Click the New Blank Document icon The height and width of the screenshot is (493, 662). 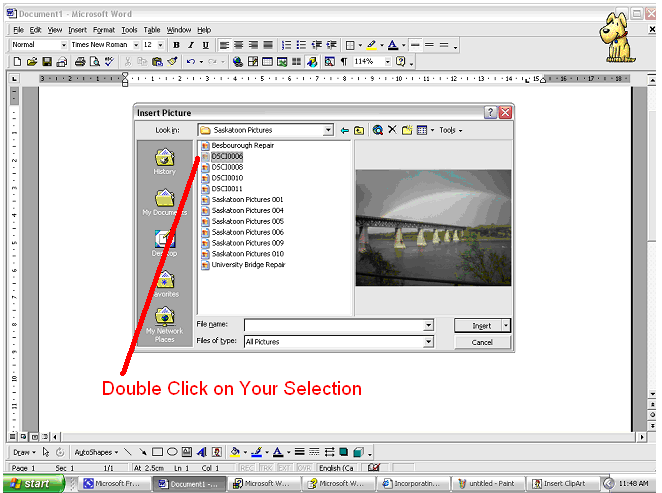tap(17, 62)
